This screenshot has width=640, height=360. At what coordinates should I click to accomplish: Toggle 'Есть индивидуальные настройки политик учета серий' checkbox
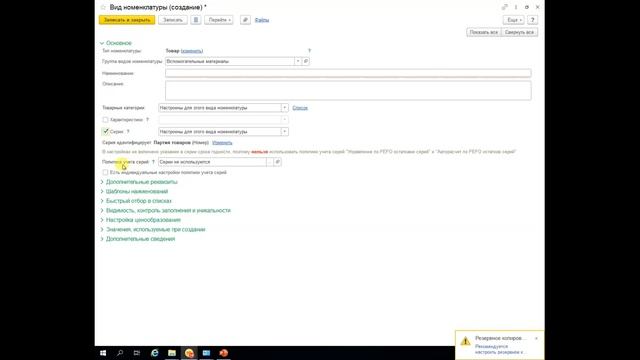click(x=105, y=172)
